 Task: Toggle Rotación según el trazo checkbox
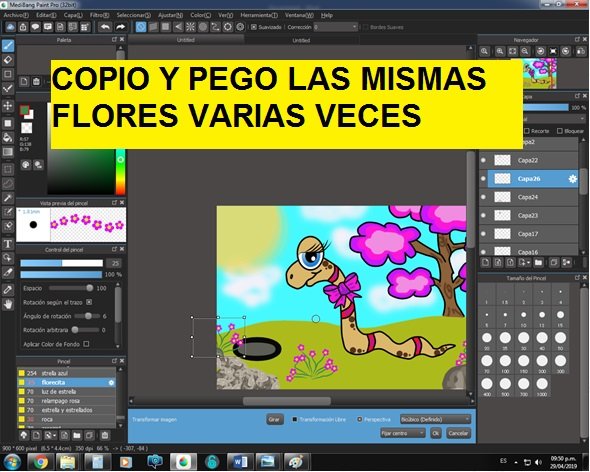click(89, 302)
